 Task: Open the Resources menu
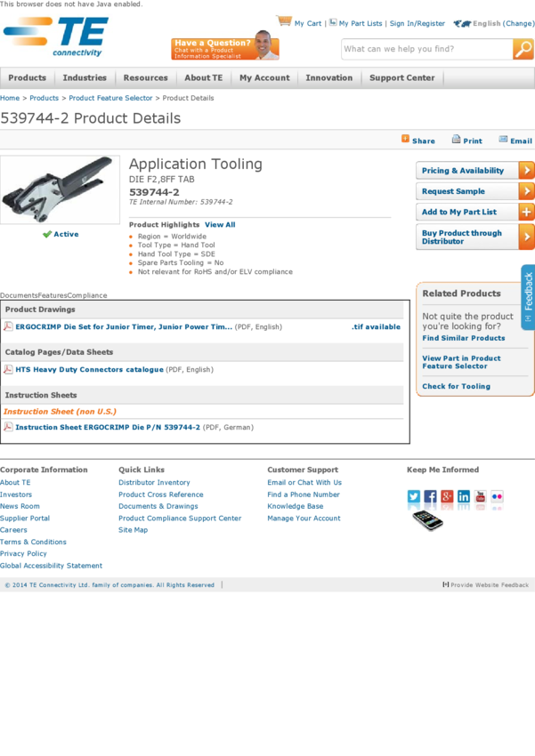(x=146, y=77)
